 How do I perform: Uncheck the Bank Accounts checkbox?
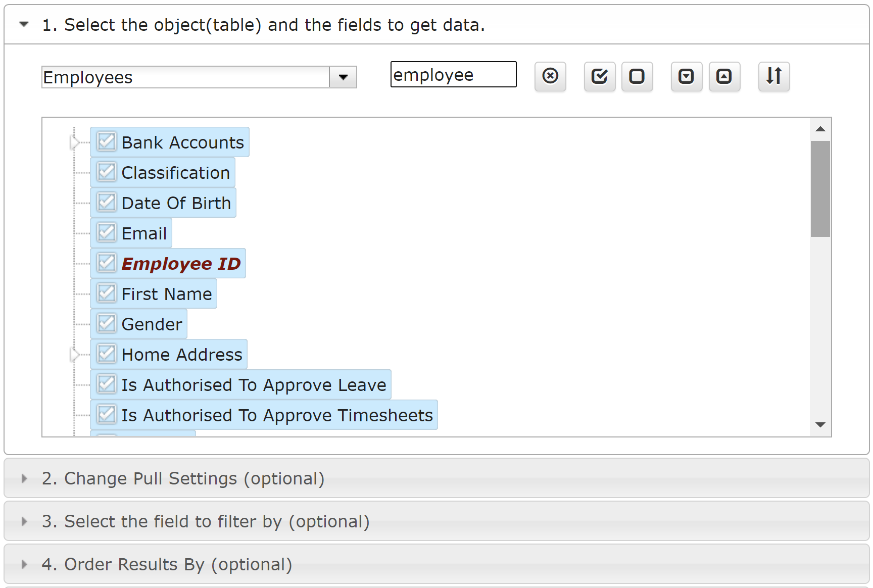(107, 141)
